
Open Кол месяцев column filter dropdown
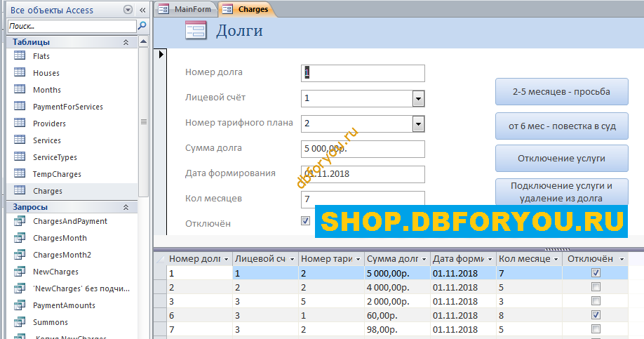click(556, 259)
